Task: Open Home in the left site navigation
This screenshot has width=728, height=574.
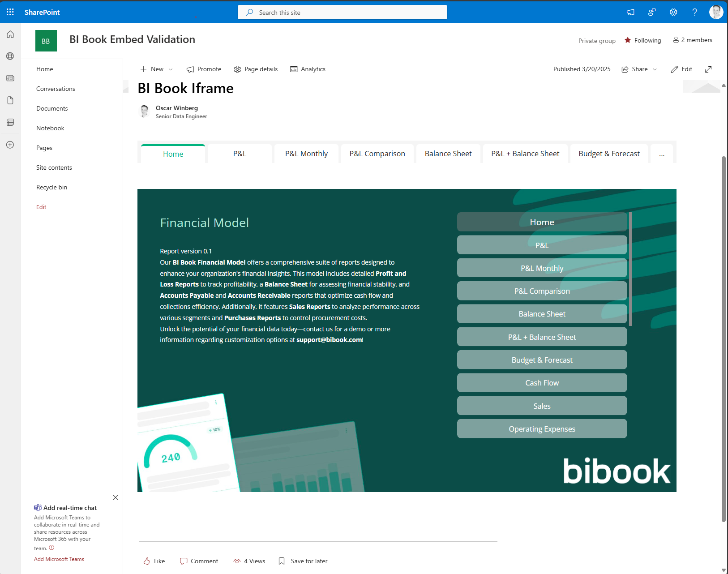Action: pyautogui.click(x=45, y=69)
